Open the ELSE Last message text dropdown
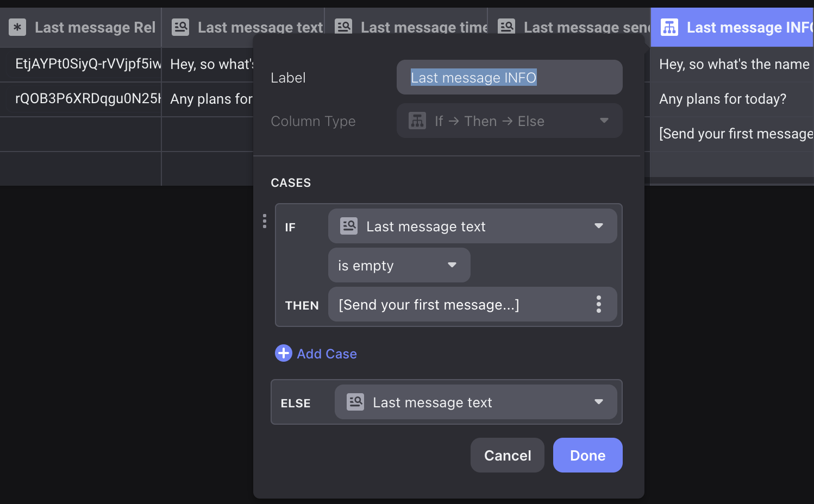 point(476,402)
